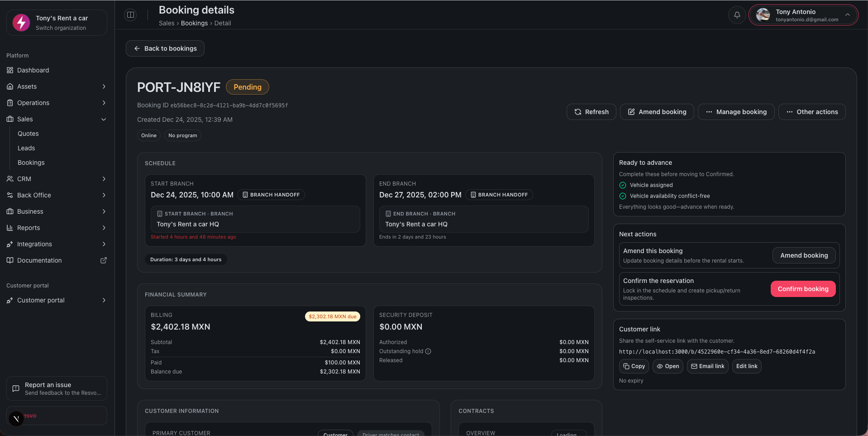This screenshot has width=868, height=436.
Task: Click the Confirm booking button
Action: [803, 288]
